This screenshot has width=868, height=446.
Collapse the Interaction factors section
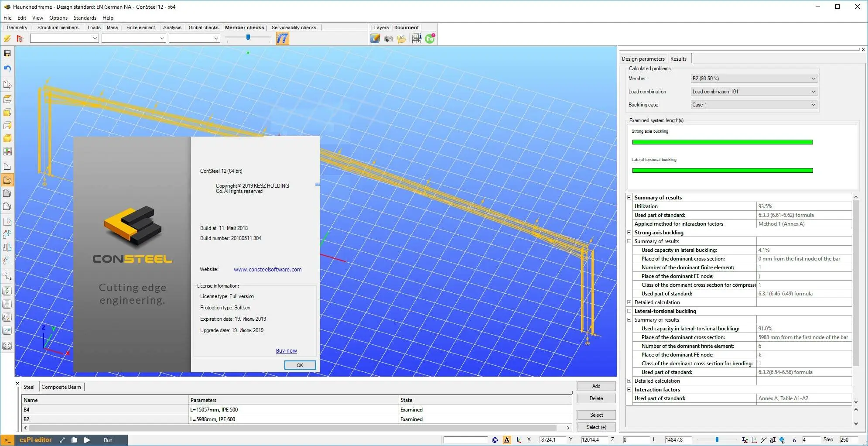[x=629, y=390]
